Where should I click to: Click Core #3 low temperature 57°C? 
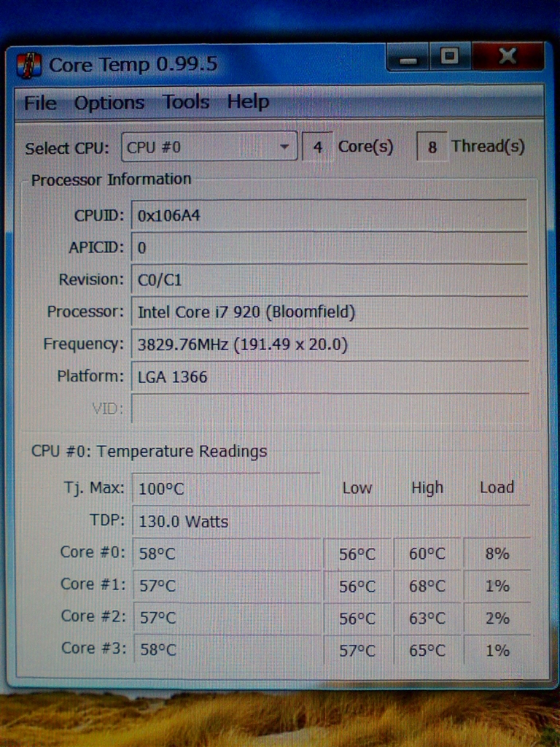pyautogui.click(x=357, y=650)
